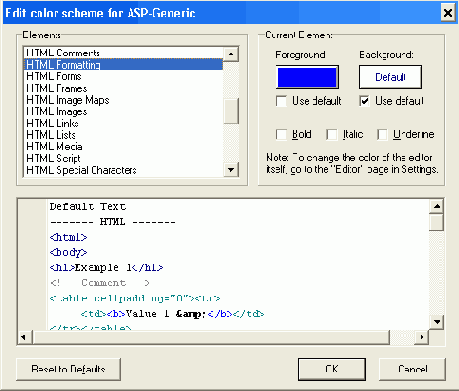Click the elements list scroll-up arrow

pos(231,54)
